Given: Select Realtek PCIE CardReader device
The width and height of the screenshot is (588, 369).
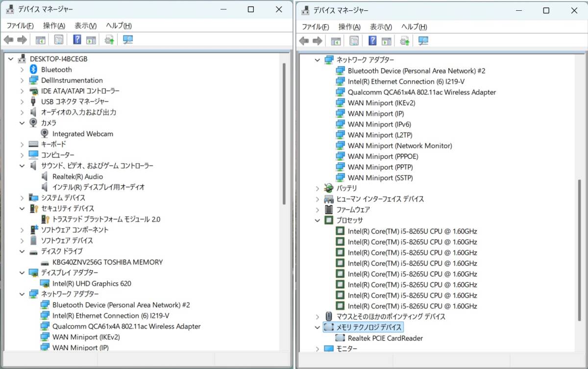Looking at the screenshot, I should [x=385, y=338].
